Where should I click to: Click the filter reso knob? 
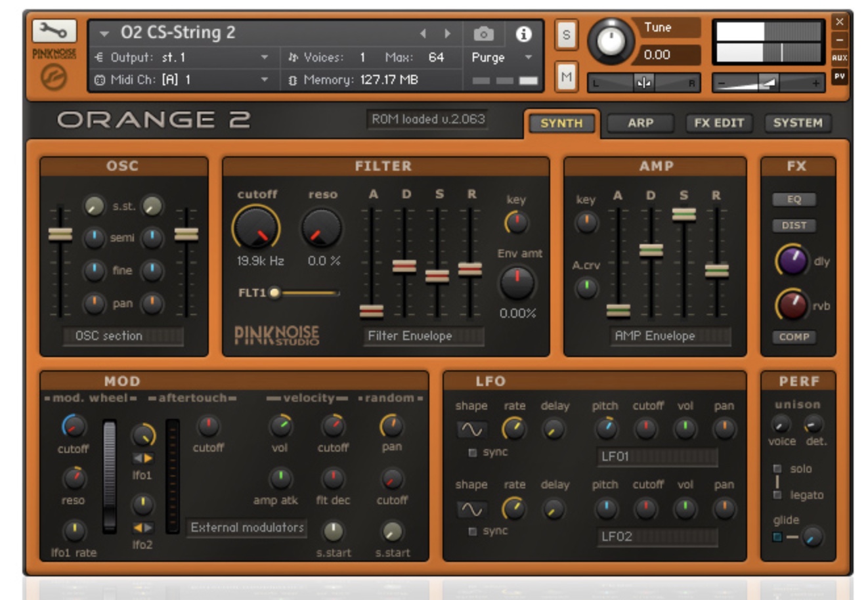coord(322,228)
